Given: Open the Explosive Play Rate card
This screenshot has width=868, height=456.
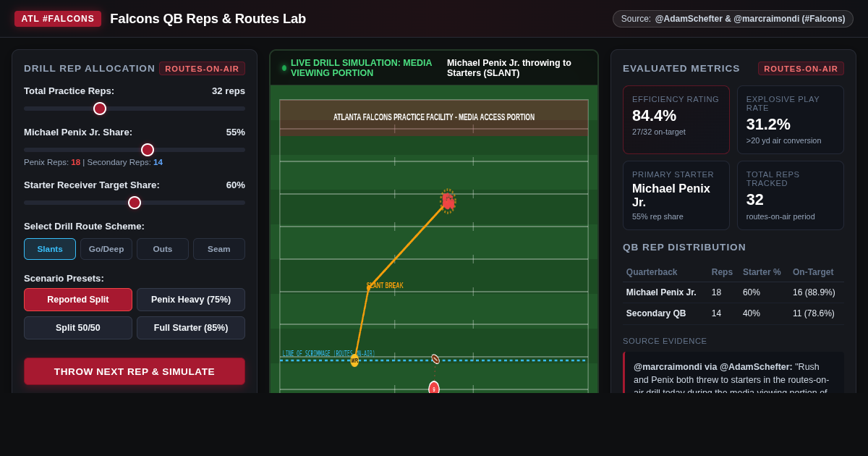Looking at the screenshot, I should click(x=791, y=119).
